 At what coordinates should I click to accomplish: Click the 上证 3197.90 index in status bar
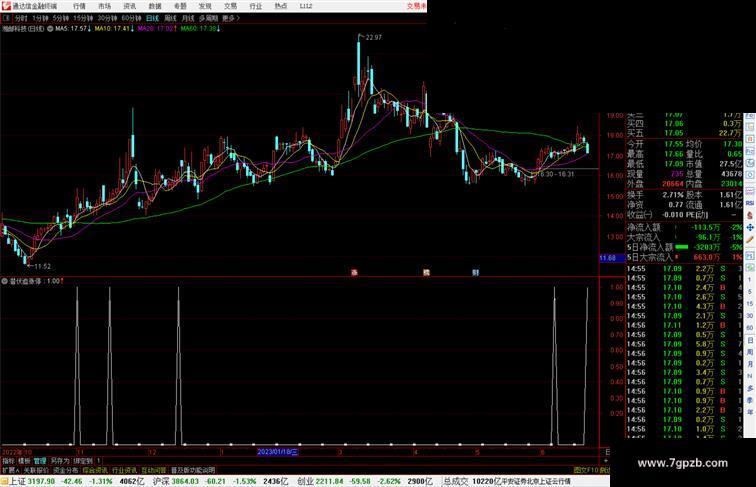[32, 481]
